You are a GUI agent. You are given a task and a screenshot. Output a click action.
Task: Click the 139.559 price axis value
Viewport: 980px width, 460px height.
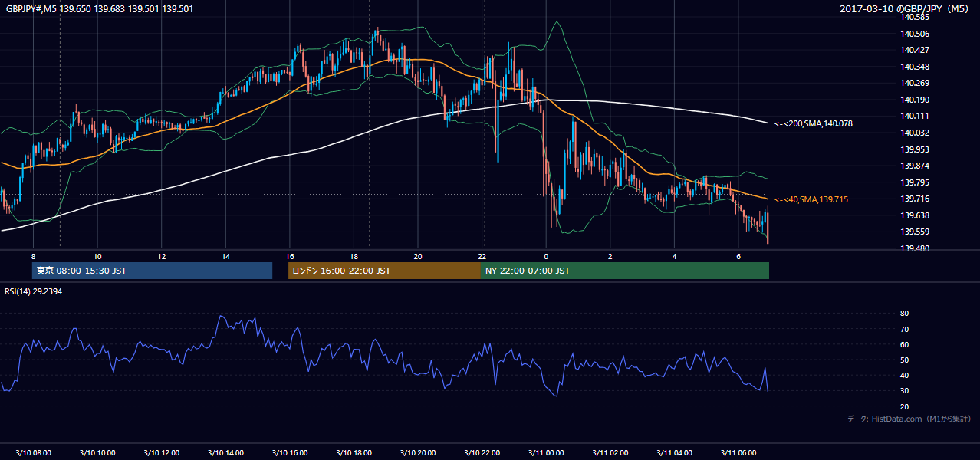916,232
